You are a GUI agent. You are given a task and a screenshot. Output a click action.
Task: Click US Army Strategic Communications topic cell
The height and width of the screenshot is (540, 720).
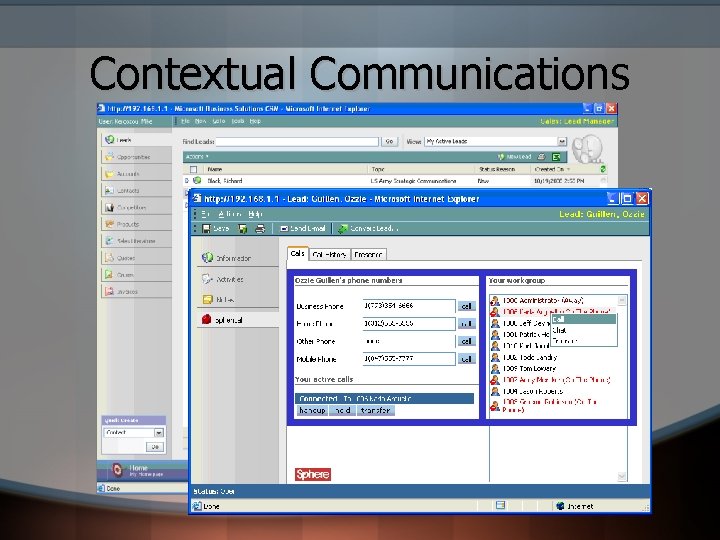click(x=413, y=181)
